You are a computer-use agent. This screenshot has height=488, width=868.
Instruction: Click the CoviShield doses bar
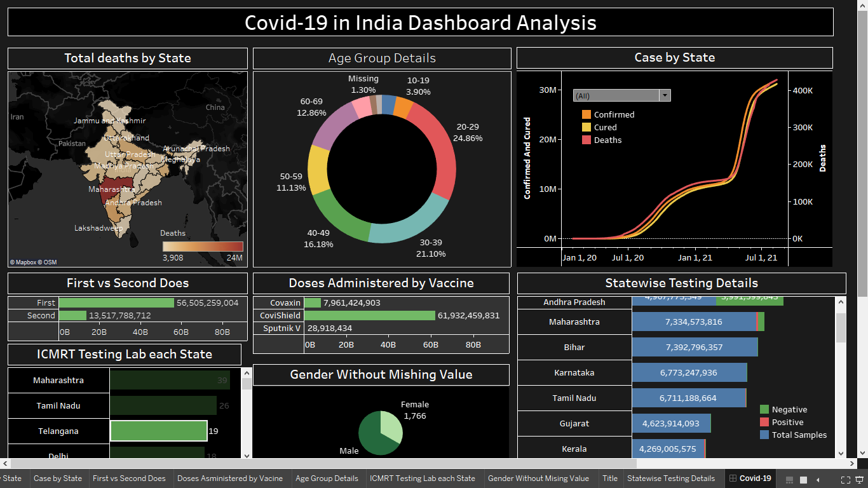[x=370, y=316]
